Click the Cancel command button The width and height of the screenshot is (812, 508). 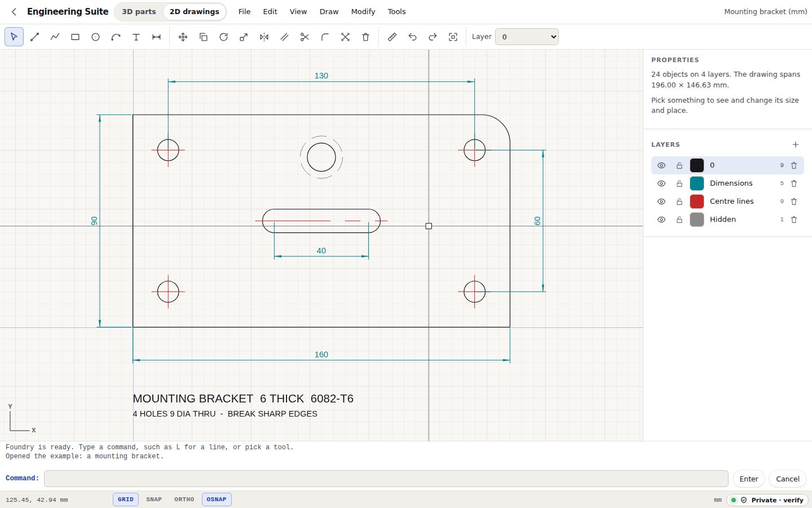coord(788,479)
